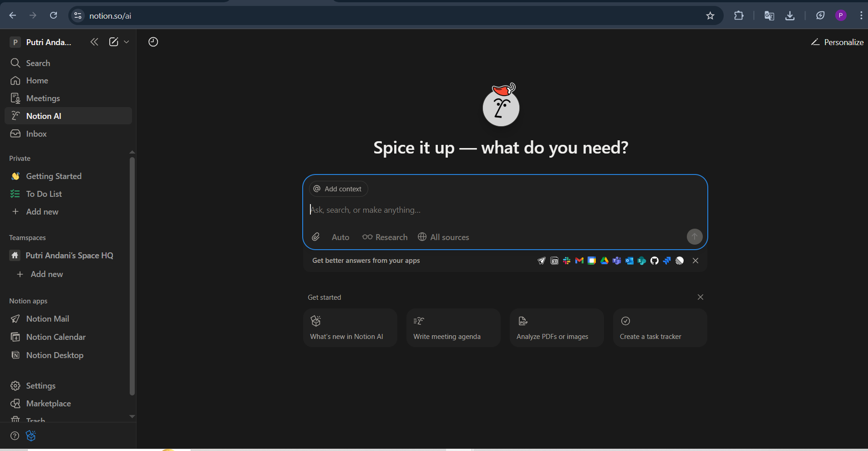Click the attach file paperclip icon
The height and width of the screenshot is (451, 868).
pyautogui.click(x=315, y=237)
